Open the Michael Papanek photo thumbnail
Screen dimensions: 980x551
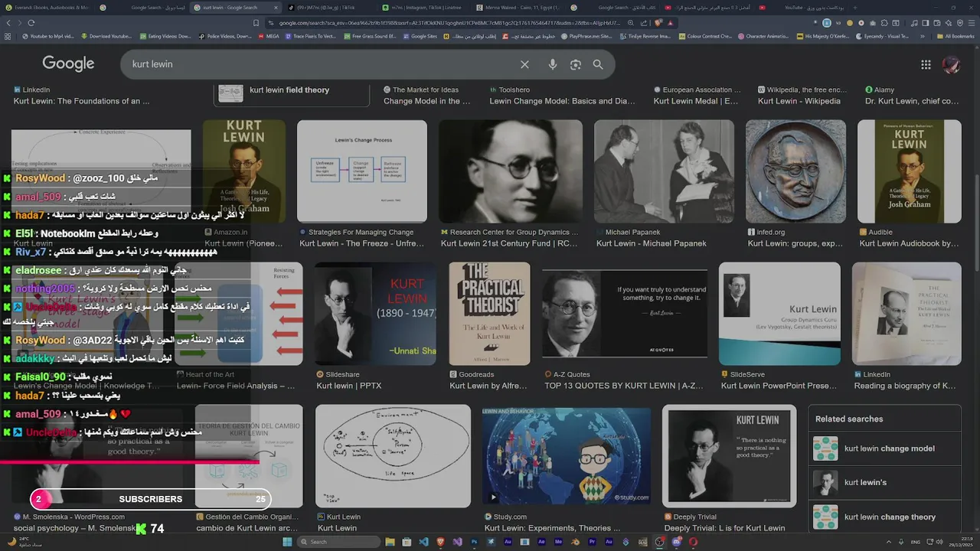664,171
